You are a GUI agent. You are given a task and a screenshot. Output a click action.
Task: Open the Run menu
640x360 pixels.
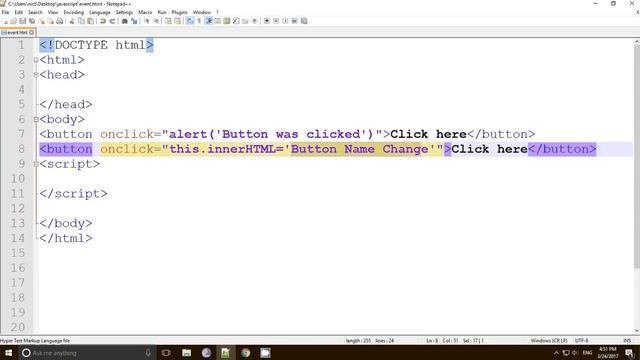pyautogui.click(x=162, y=12)
